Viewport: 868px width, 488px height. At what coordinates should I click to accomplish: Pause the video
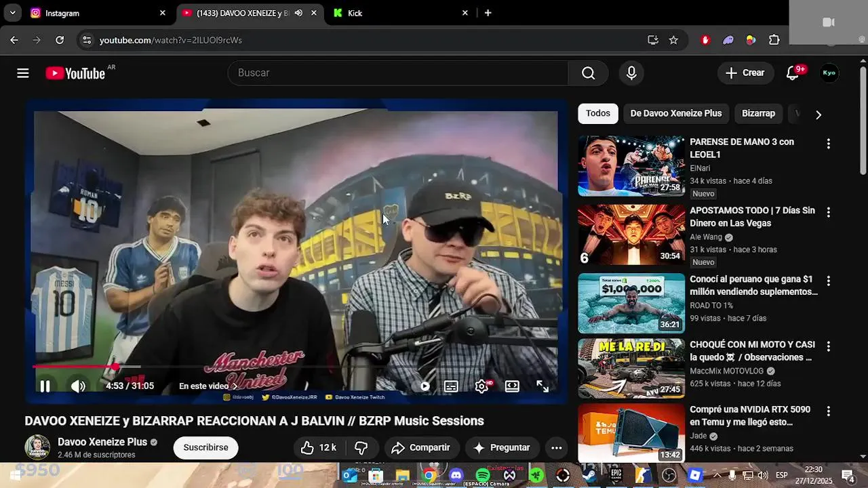click(45, 386)
